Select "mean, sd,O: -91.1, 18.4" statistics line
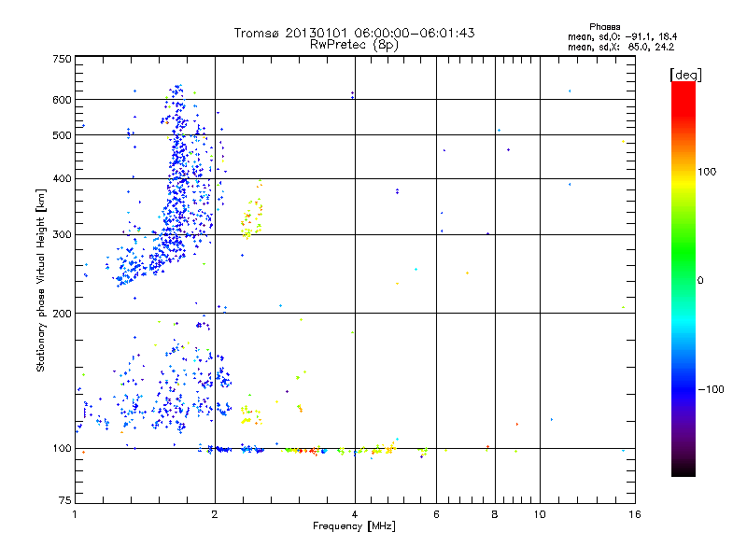This screenshot has height=560, width=747. point(622,36)
